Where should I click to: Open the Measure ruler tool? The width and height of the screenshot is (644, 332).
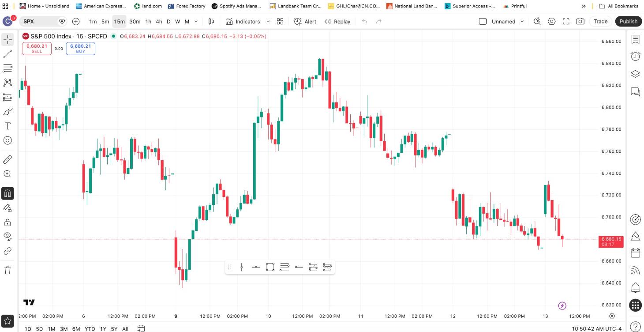(x=7, y=159)
